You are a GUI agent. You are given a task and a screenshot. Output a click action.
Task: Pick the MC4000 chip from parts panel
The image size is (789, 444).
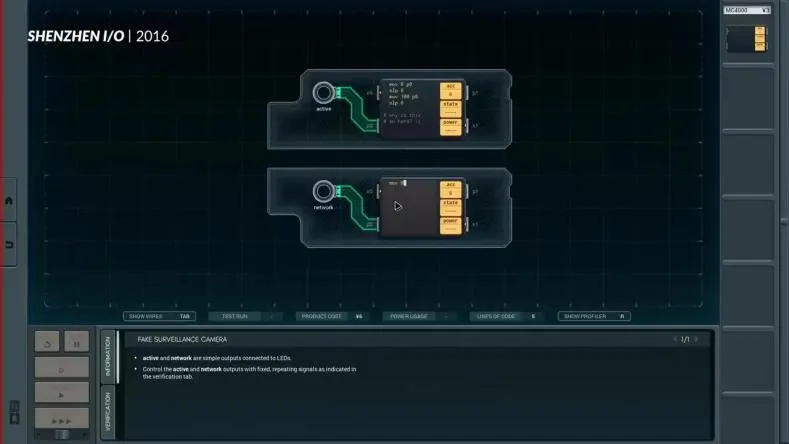click(750, 38)
